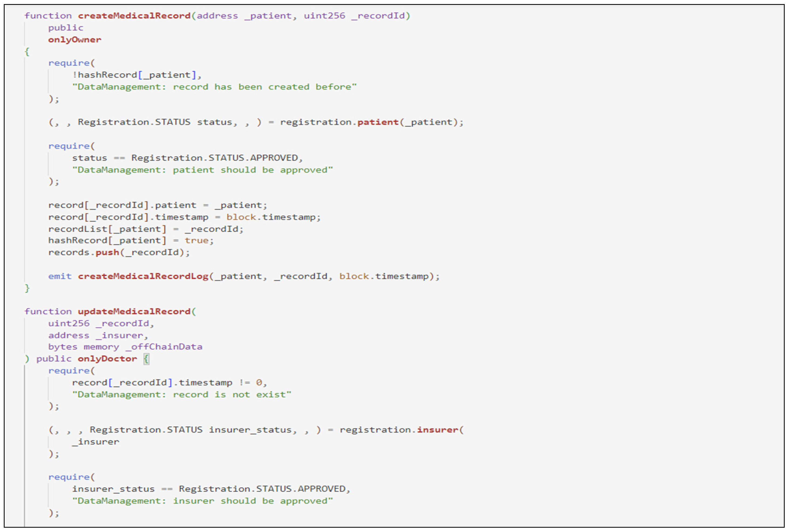Click the recordList[_patient] assignment line
The image size is (789, 532).
click(146, 229)
